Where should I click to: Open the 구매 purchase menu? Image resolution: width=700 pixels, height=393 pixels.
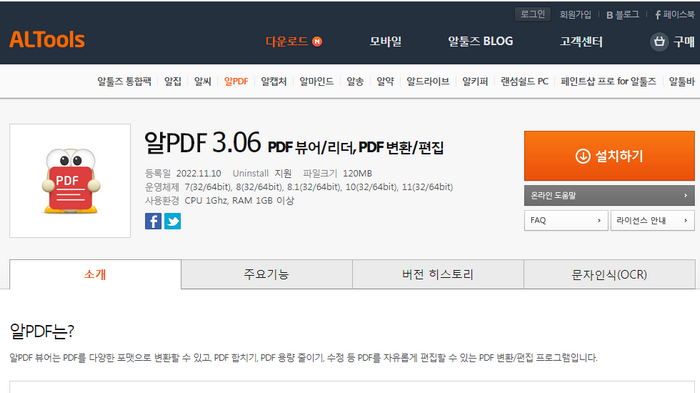click(x=684, y=42)
